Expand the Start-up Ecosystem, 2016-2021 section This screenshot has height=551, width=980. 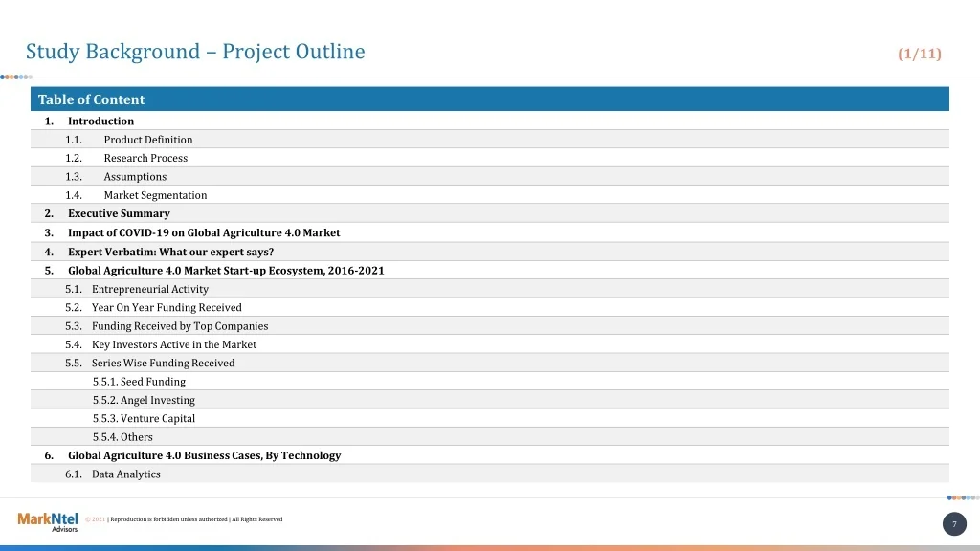click(x=226, y=271)
